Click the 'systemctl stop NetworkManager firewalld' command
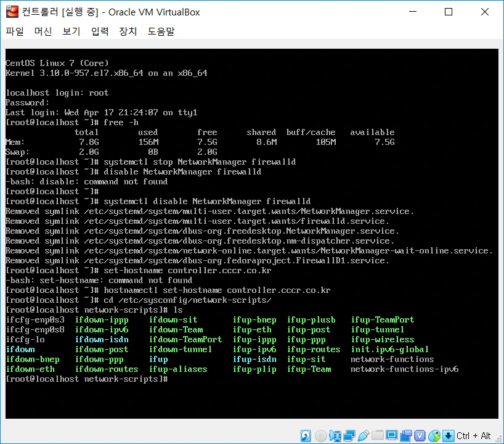The image size is (504, 444). [x=200, y=162]
